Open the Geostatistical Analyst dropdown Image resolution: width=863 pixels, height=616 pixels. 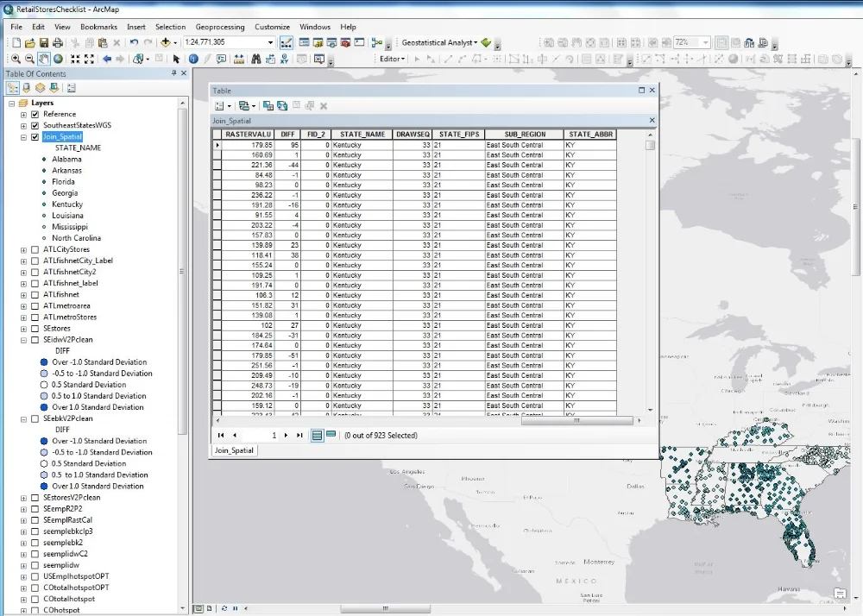(x=439, y=42)
